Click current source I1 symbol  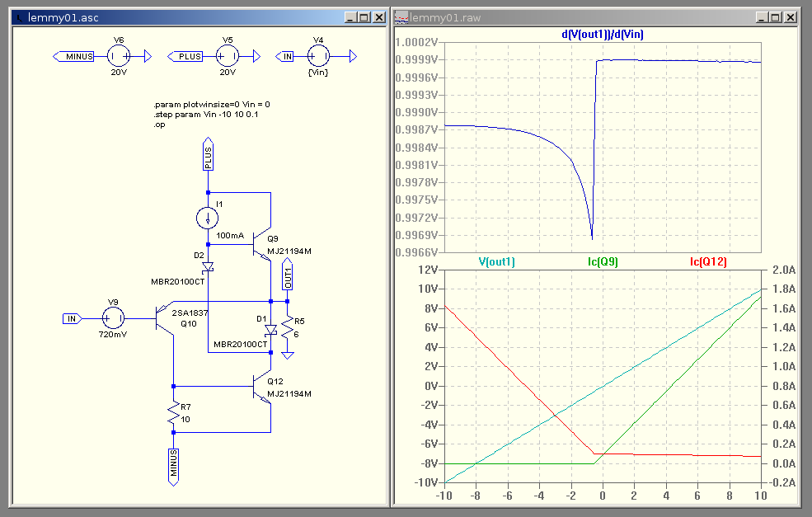point(208,218)
